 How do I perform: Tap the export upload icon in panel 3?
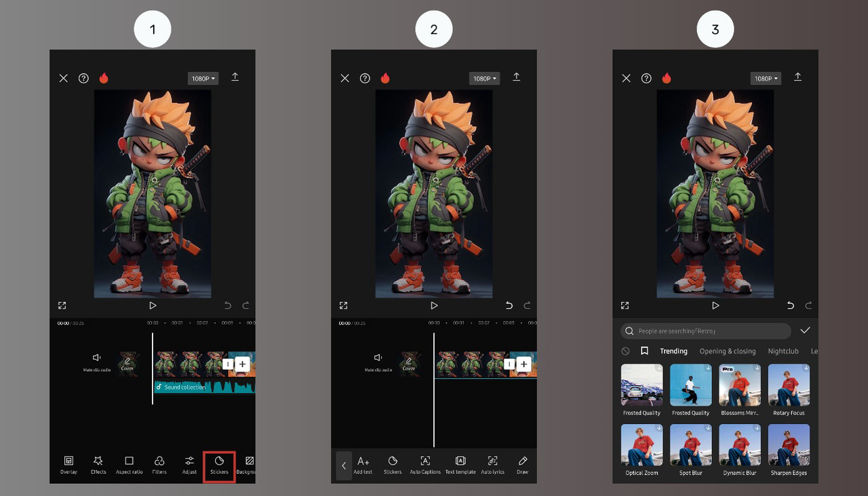pyautogui.click(x=797, y=77)
